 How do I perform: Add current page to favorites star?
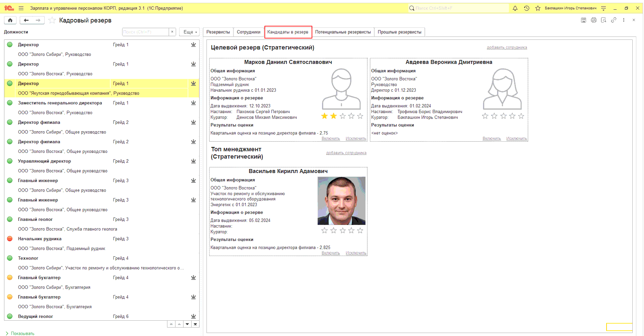[x=52, y=21]
